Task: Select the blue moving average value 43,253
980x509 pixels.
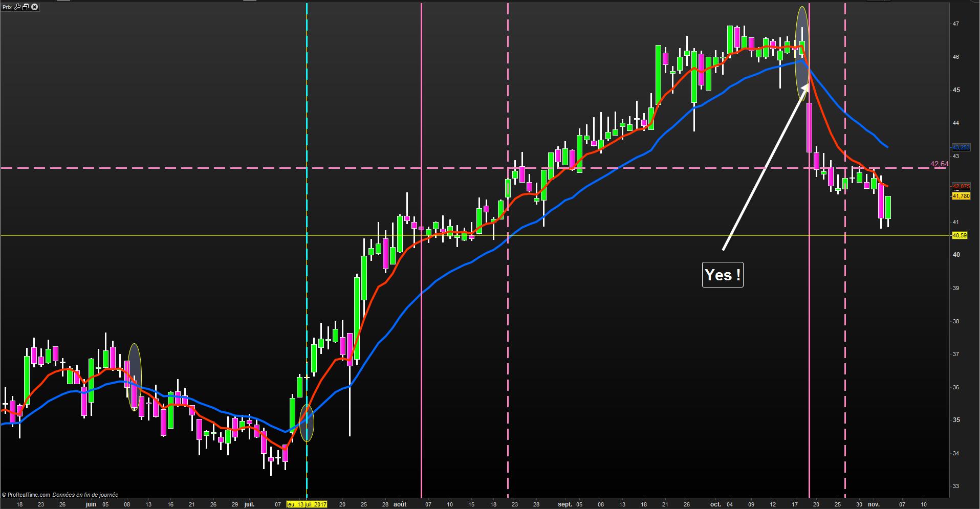Action: 961,147
